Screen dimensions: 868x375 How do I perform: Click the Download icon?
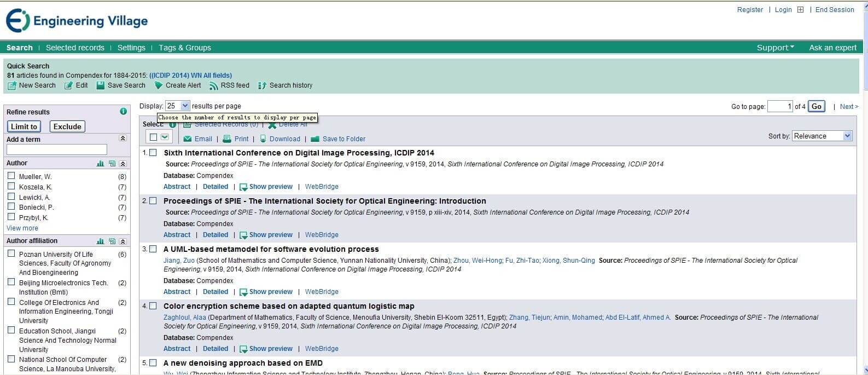tap(263, 139)
